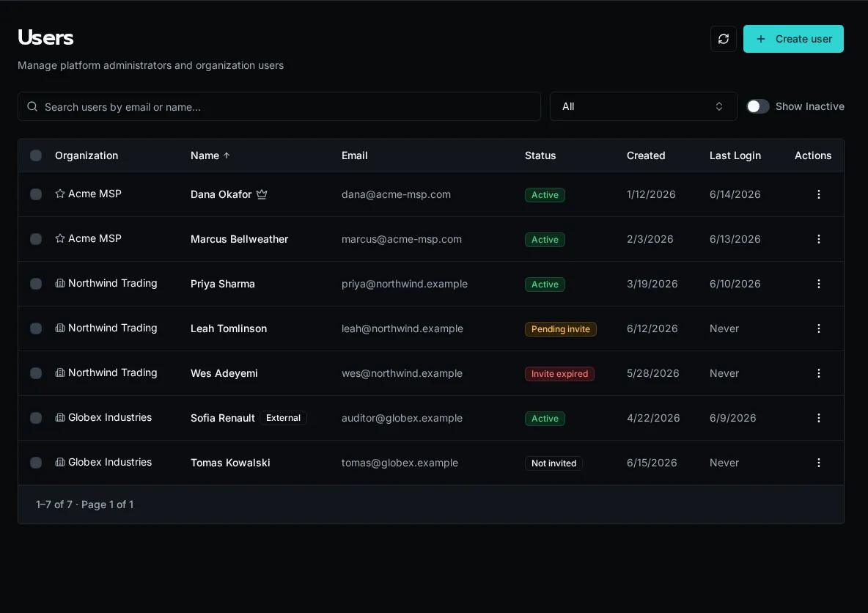Open actions menu for Leah Tomlinson
Screen dimensions: 868x613
(818, 328)
